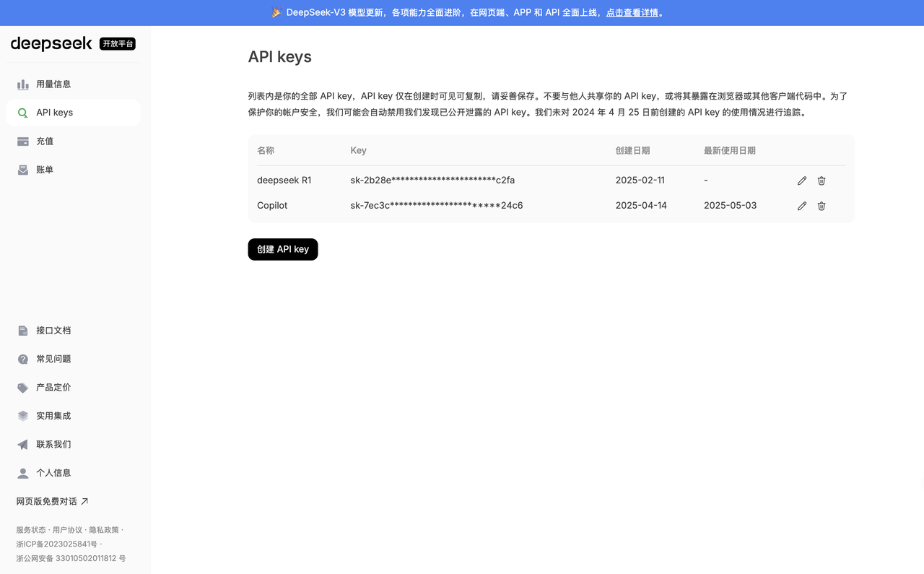
Task: Click the Copilot name cell
Action: coord(272,206)
